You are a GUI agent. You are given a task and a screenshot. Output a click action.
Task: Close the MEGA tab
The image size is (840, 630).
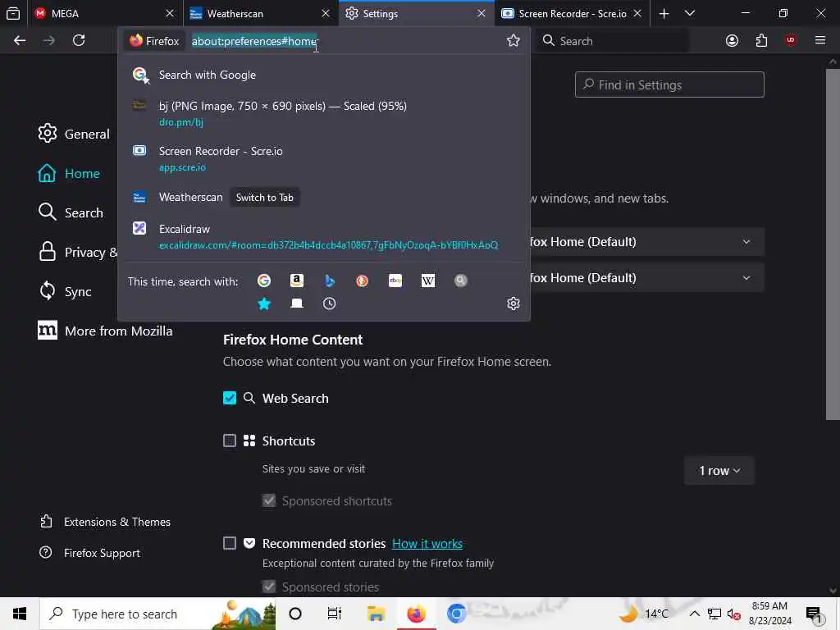click(x=170, y=13)
